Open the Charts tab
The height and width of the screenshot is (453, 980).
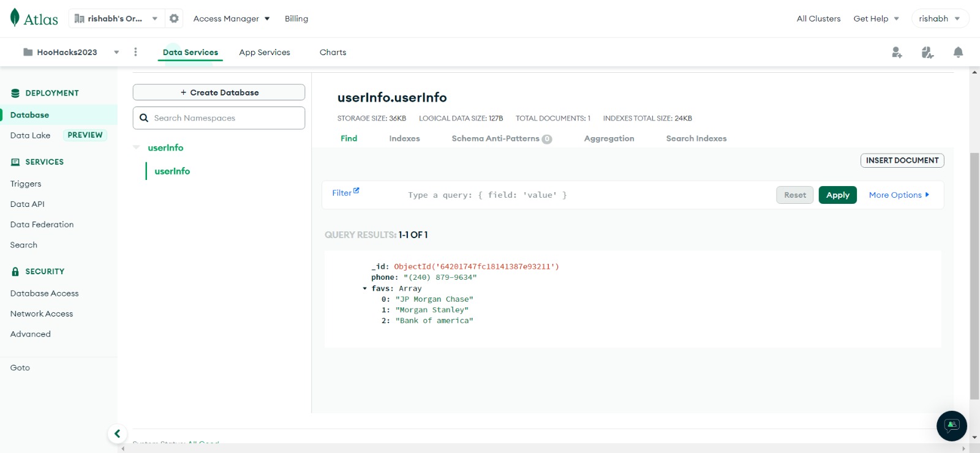pos(333,52)
